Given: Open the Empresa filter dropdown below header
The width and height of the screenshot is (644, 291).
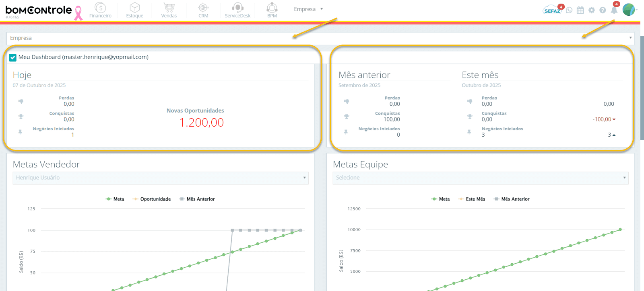Looking at the screenshot, I should (320, 38).
